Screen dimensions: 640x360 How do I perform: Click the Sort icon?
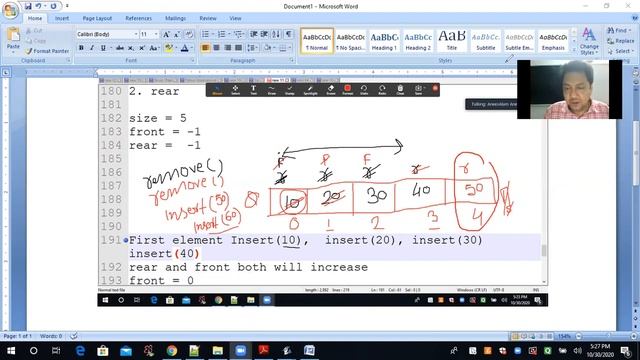coord(276,34)
